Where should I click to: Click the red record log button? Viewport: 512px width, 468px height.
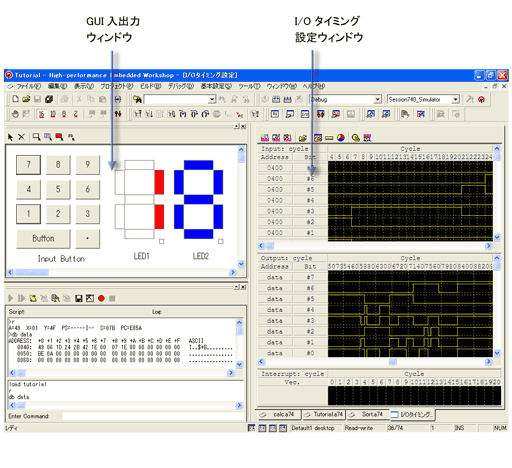pos(101,298)
